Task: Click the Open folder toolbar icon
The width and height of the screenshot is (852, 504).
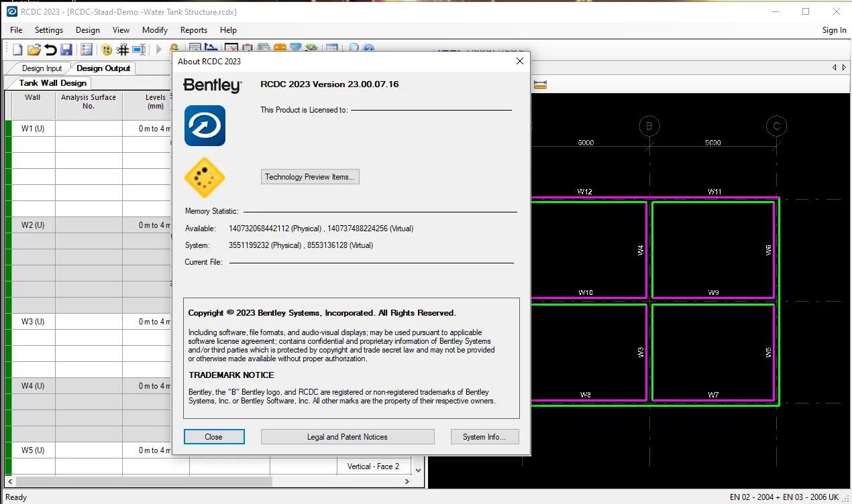Action: (34, 50)
